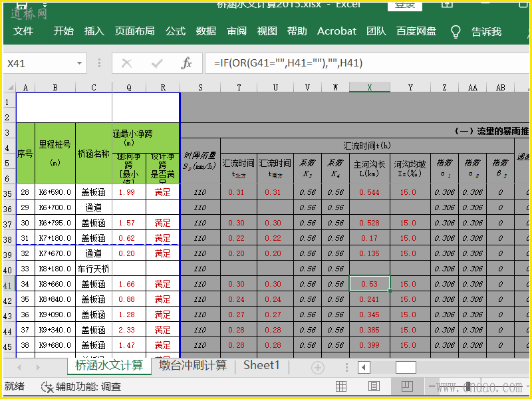The image size is (532, 399).
Task: Add a new sheet with plus icon
Action: point(318,367)
